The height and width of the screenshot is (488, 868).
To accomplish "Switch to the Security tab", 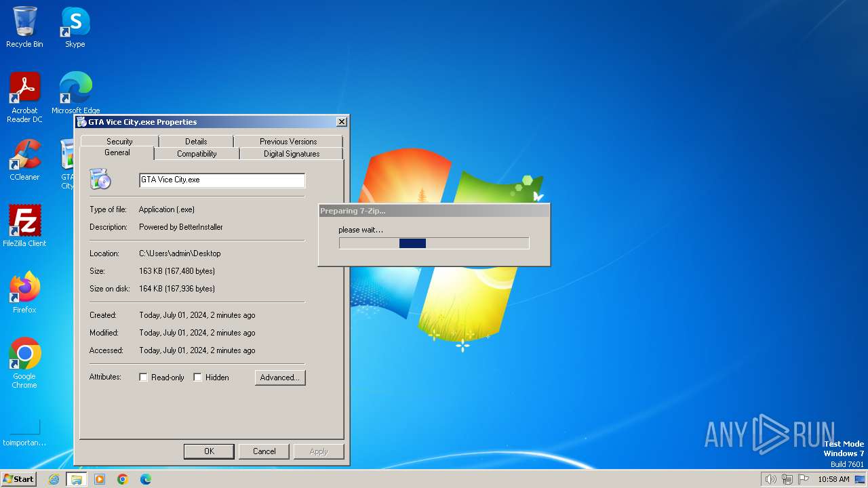I will (x=119, y=141).
